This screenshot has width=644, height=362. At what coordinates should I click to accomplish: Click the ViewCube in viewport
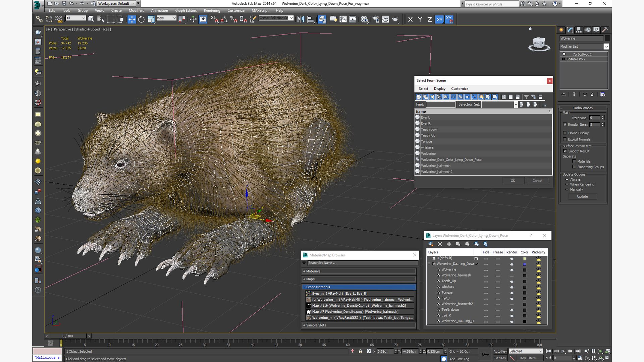[x=539, y=44]
